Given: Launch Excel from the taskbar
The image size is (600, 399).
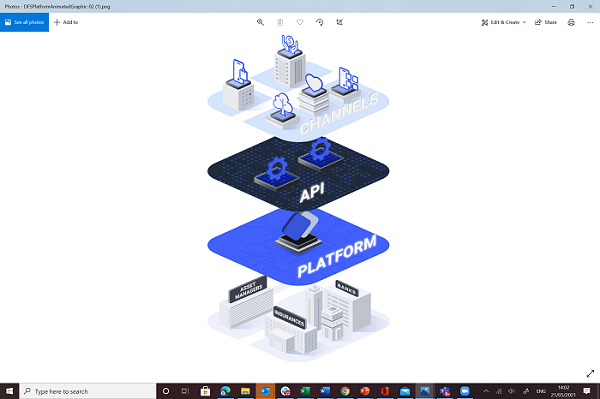Looking at the screenshot, I should pyautogui.click(x=305, y=391).
